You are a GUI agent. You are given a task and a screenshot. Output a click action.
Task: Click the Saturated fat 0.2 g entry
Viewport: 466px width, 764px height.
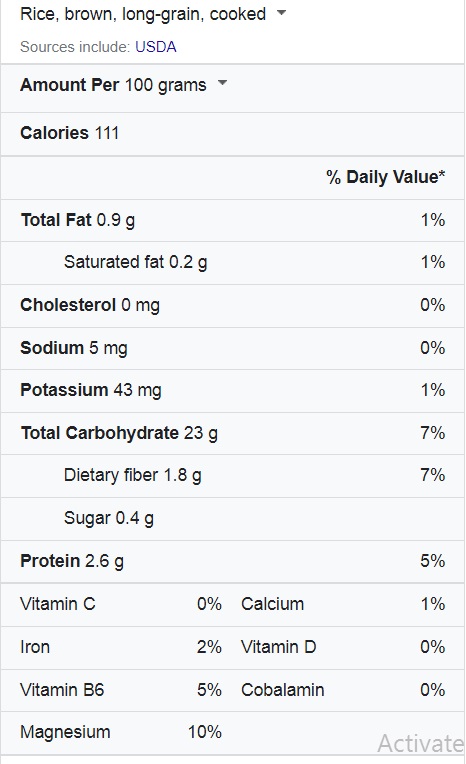[136, 263]
